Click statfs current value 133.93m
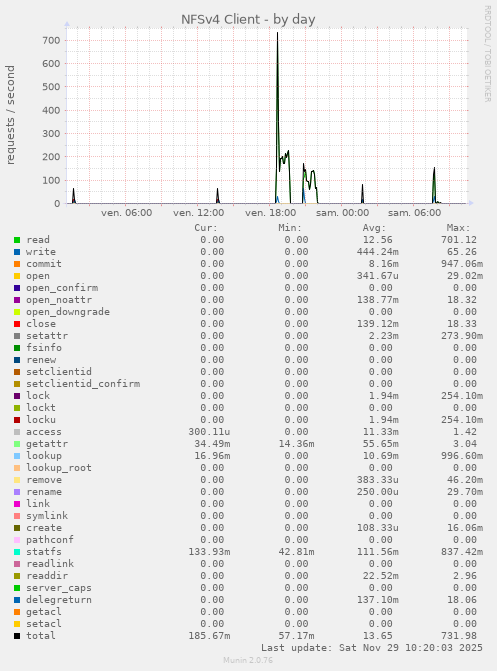The image size is (497, 671). (209, 552)
